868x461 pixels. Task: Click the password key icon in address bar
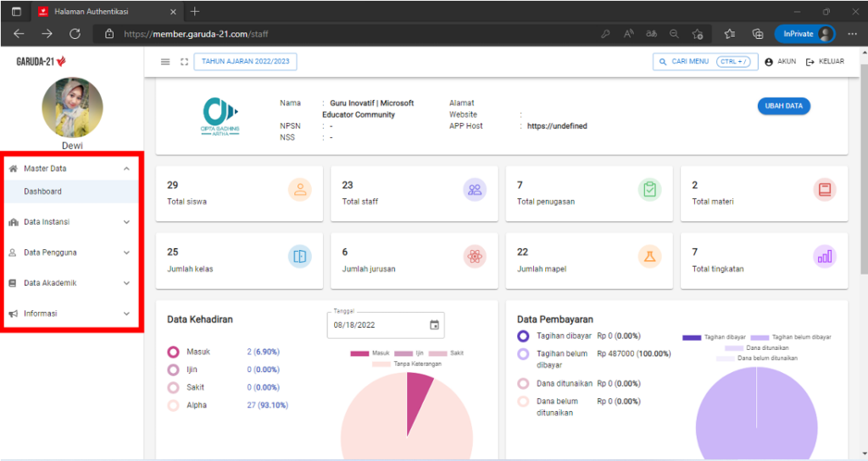(x=605, y=34)
